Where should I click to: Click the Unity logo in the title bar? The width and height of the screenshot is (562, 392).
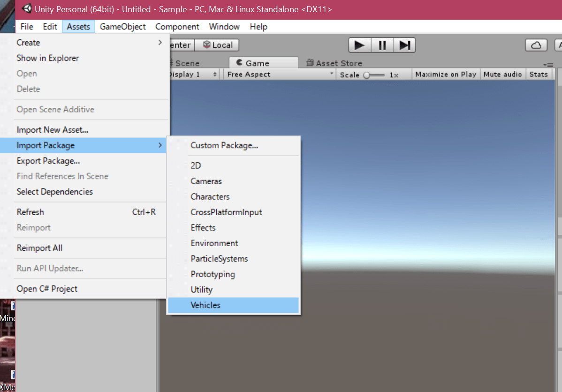click(x=27, y=8)
